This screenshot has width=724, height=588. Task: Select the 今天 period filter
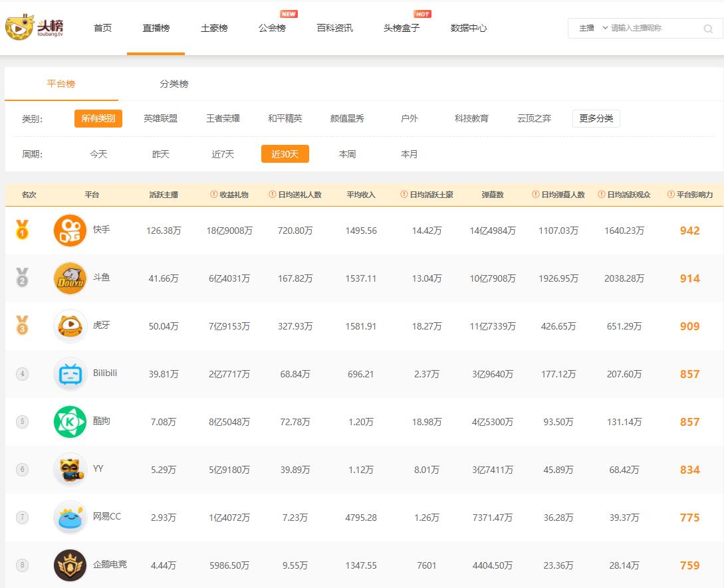(x=98, y=154)
